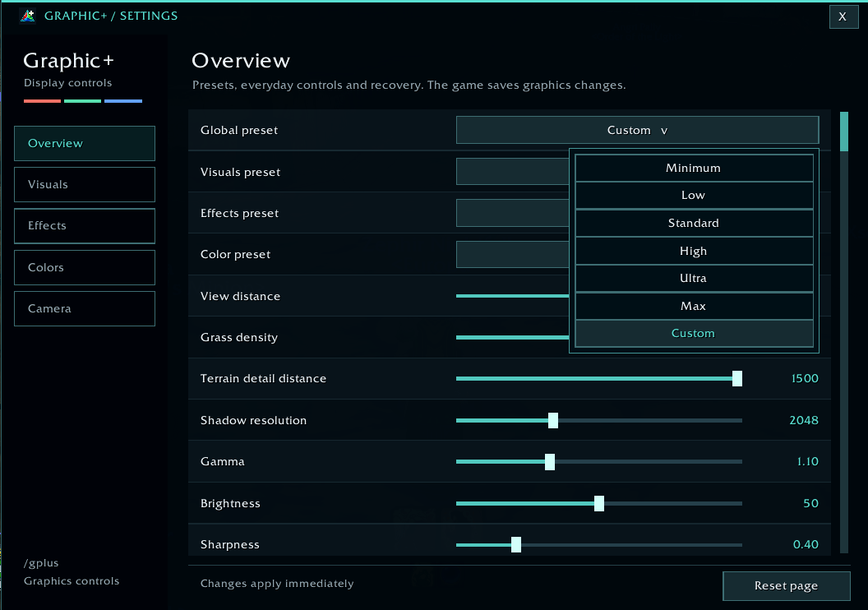Click the Terrain detail value 1500
Screen dimensions: 868x610
point(805,379)
